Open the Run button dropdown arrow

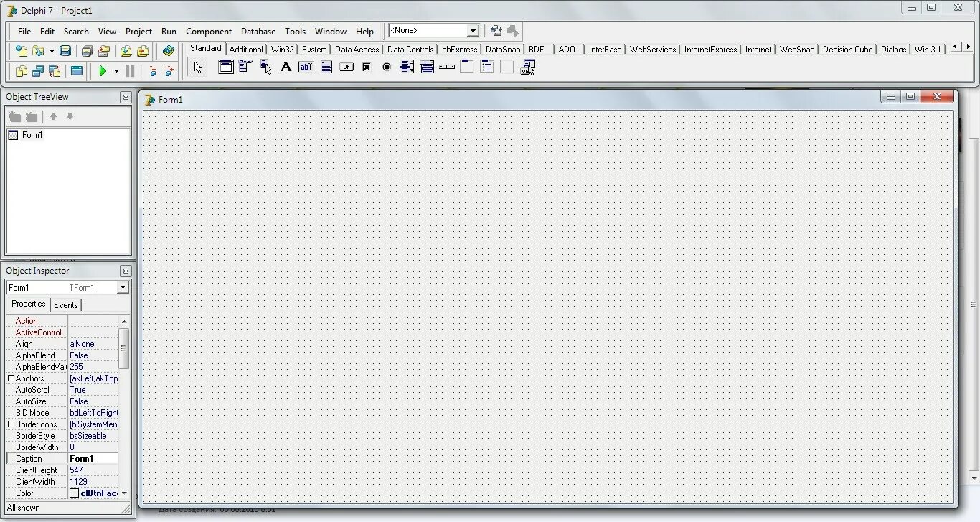(116, 71)
